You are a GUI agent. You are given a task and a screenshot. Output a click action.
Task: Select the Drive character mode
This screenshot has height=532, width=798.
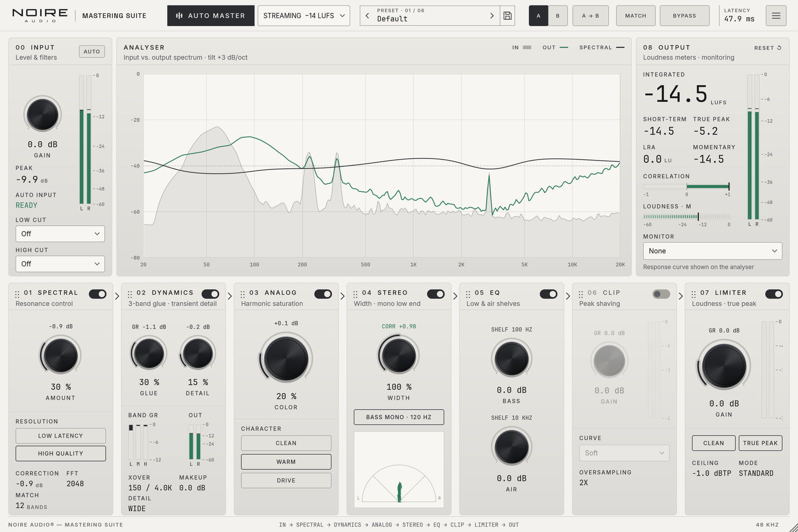pyautogui.click(x=286, y=481)
